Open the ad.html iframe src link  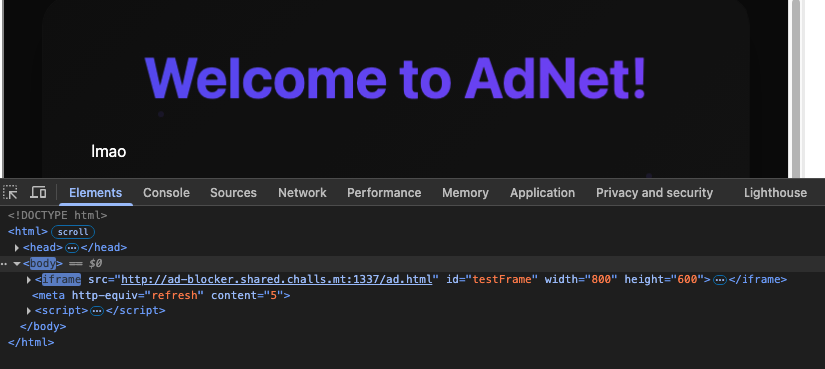pos(277,279)
